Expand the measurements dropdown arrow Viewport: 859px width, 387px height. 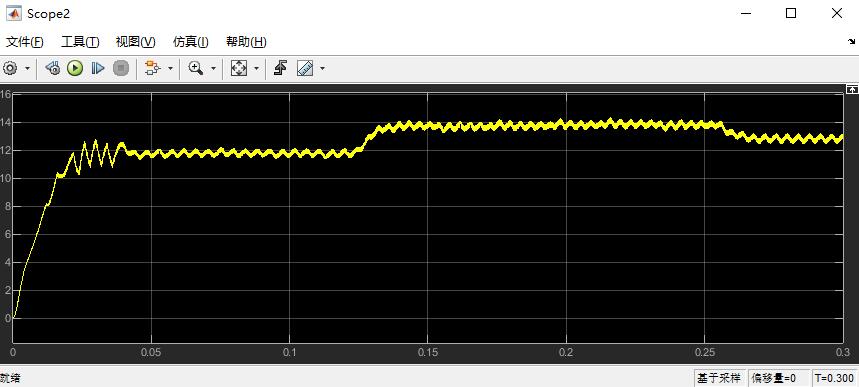pos(322,69)
